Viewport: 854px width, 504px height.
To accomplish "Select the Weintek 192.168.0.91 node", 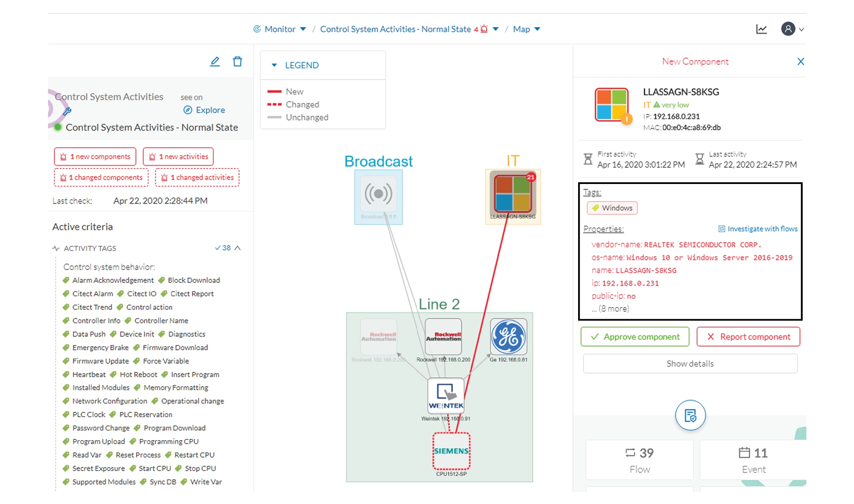I will tap(446, 396).
